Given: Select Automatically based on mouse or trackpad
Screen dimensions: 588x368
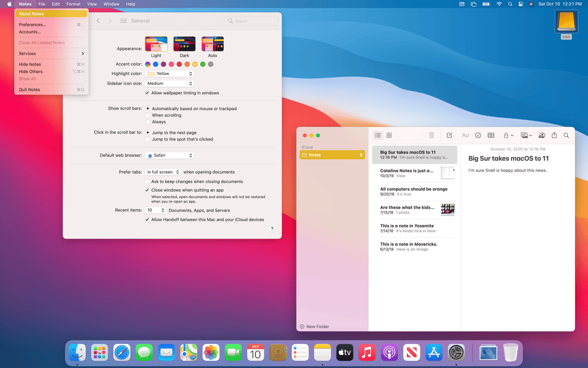Looking at the screenshot, I should pos(148,108).
